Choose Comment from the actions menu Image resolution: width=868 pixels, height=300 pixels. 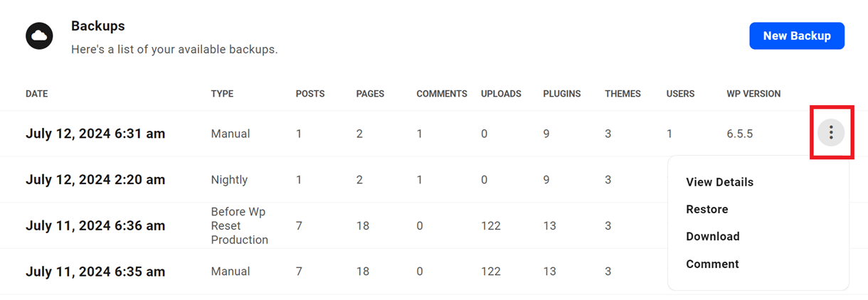coord(712,264)
